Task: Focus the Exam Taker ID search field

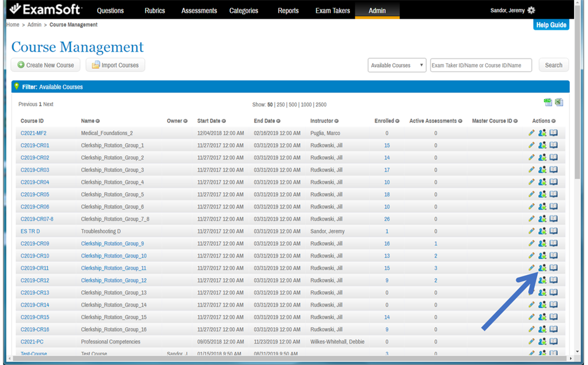Action: (481, 65)
